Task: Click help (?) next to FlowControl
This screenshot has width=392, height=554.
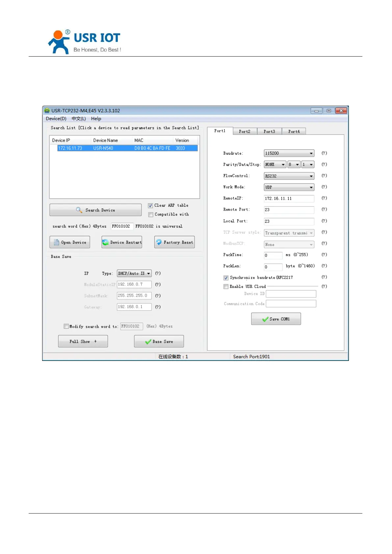Action: 324,176
